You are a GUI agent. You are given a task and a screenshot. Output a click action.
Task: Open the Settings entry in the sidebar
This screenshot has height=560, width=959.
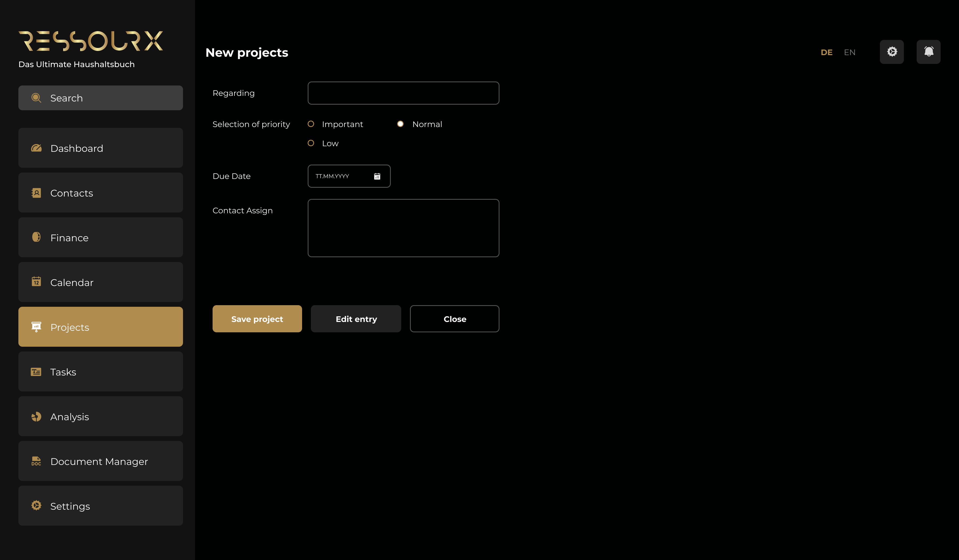tap(100, 506)
